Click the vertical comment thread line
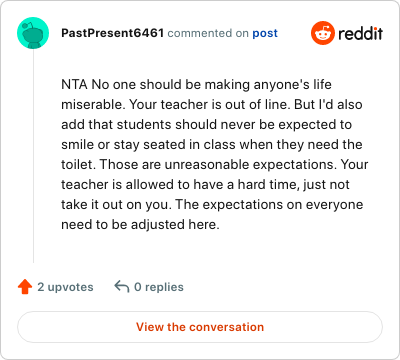Image resolution: width=400 pixels, height=360 pixels. [x=33, y=156]
